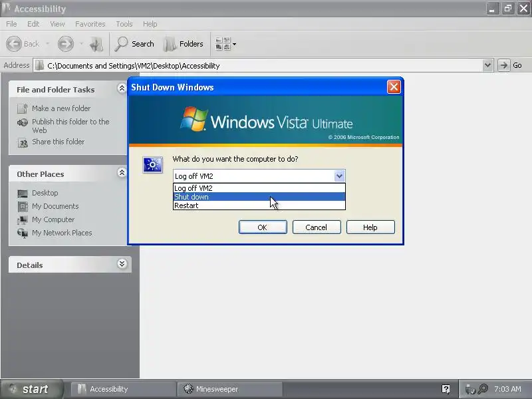
Task: Open the Tools menu
Action: pos(124,24)
